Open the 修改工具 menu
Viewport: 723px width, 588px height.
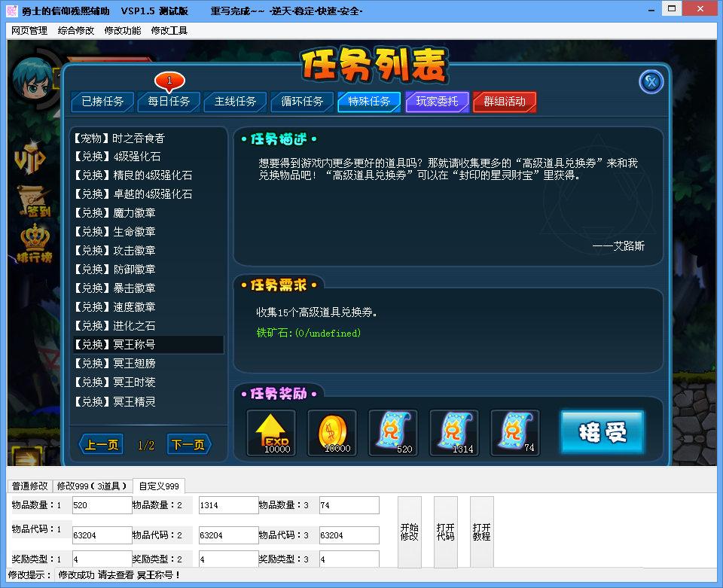[169, 31]
